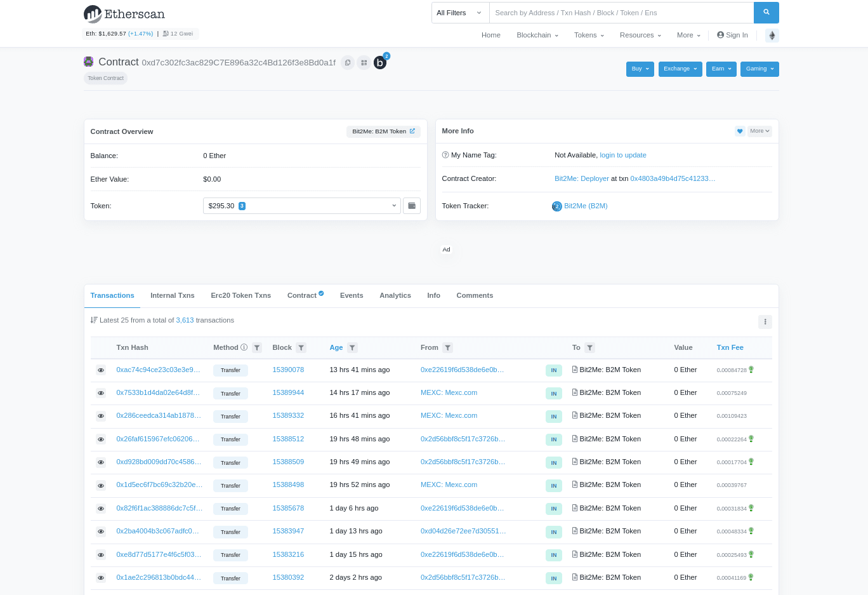Toggle eye preview for txn 0x82f6f1ac388886dc7c5f
The width and height of the screenshot is (868, 595).
click(x=100, y=509)
